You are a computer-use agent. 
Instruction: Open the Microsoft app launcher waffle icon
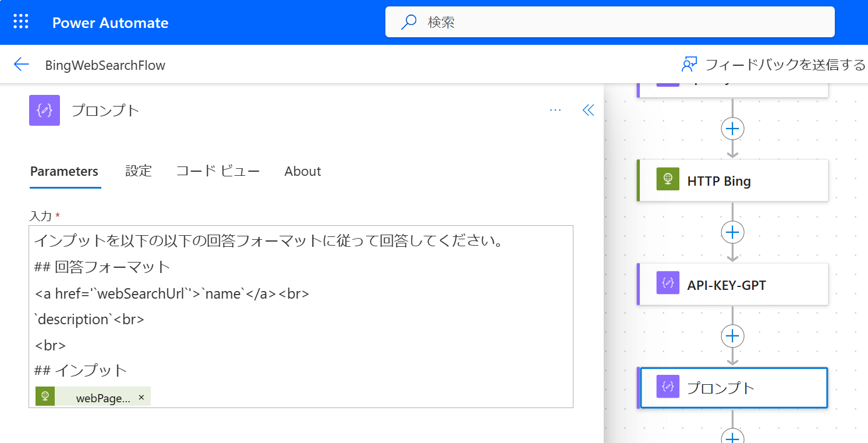[22, 22]
